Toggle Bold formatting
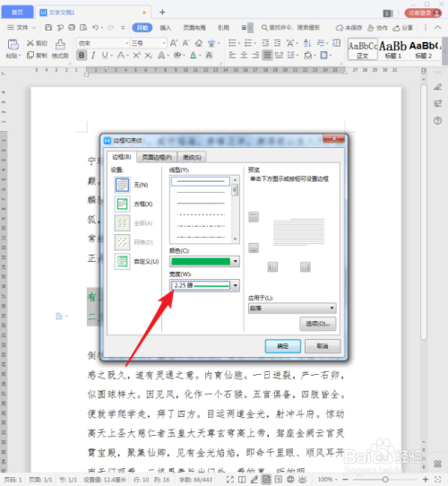This screenshot has height=486, width=448. tap(82, 56)
